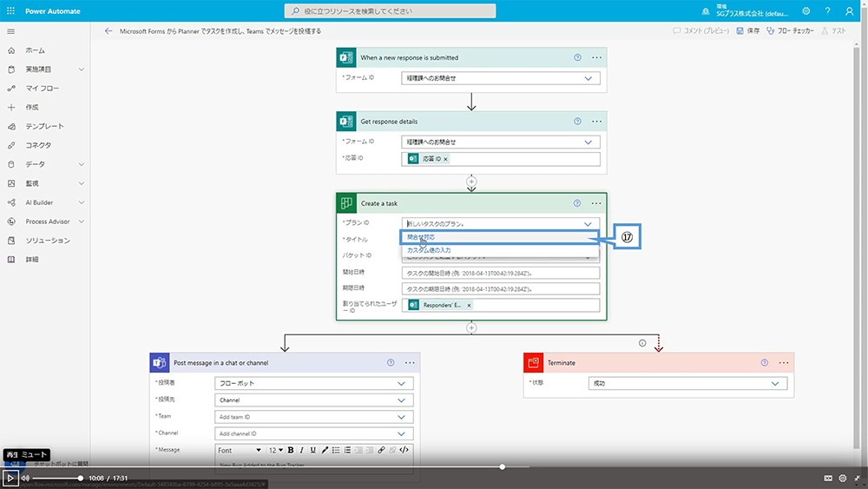This screenshot has height=489, width=868.
Task: Expand データ in sidebar
Action: pyautogui.click(x=82, y=164)
